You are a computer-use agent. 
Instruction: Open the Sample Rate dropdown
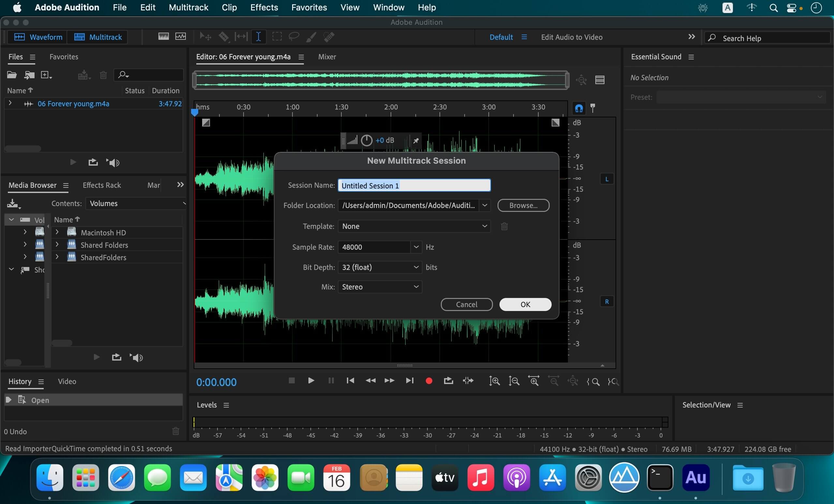click(416, 247)
